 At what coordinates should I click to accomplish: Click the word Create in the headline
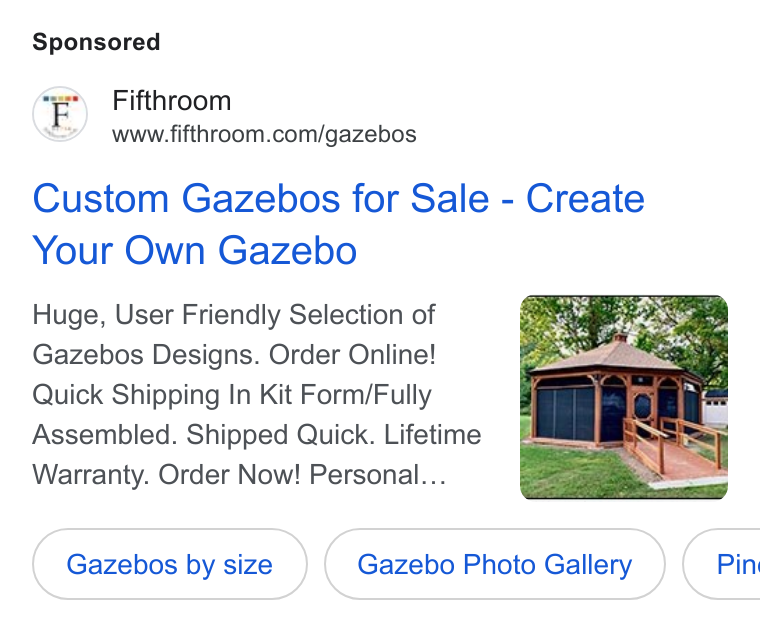(586, 199)
